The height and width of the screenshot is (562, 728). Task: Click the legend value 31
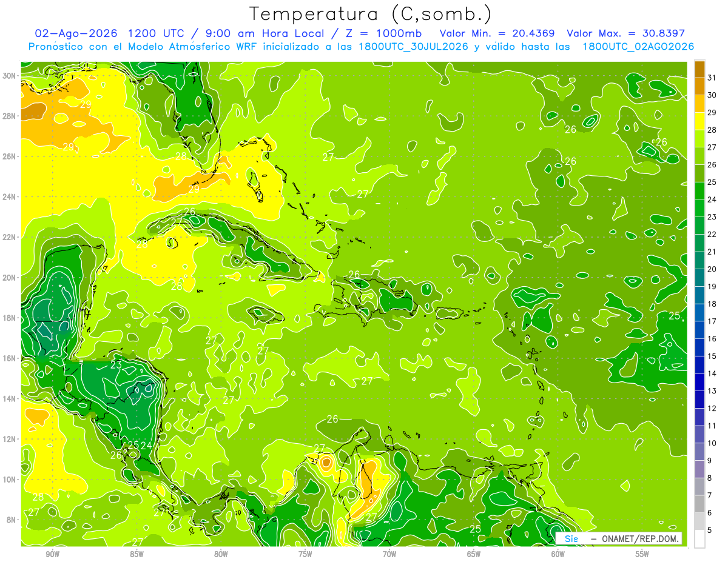pos(712,78)
